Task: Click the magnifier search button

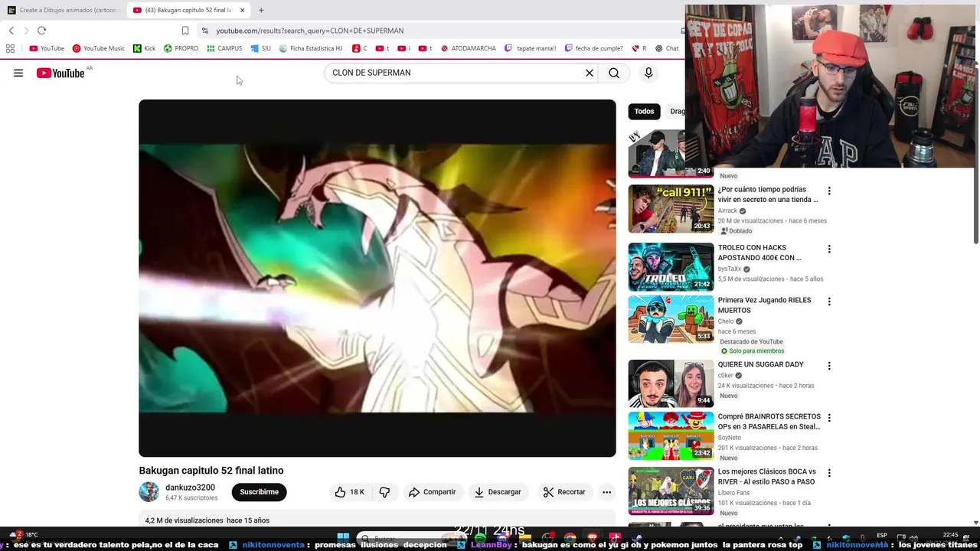Action: (614, 73)
